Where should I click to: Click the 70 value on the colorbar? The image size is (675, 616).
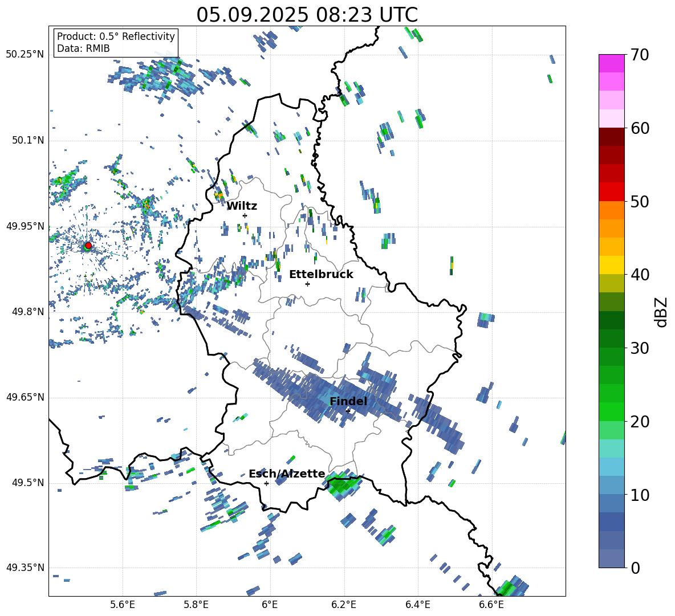click(x=640, y=55)
